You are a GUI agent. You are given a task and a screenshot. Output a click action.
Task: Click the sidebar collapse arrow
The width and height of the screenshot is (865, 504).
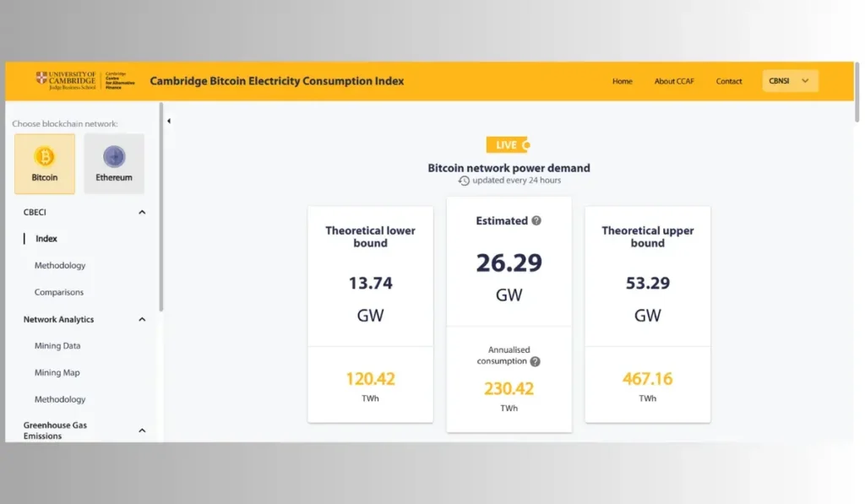(169, 121)
